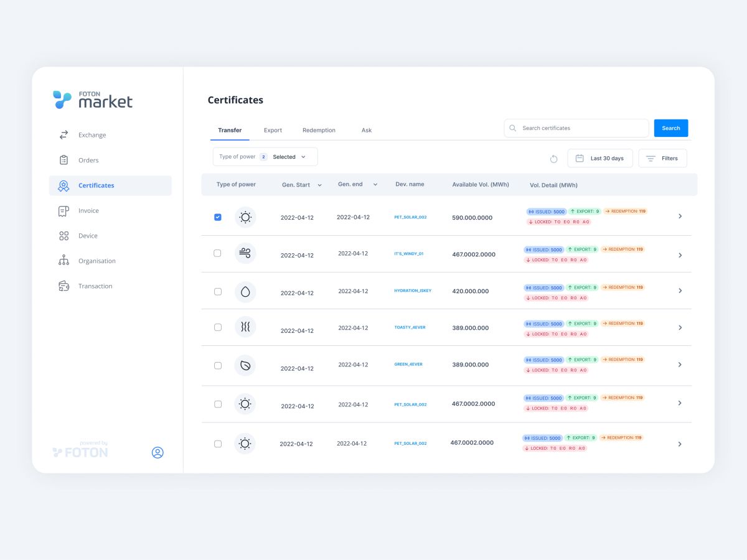
Task: Sort by Gen. Start column arrow
Action: click(320, 185)
